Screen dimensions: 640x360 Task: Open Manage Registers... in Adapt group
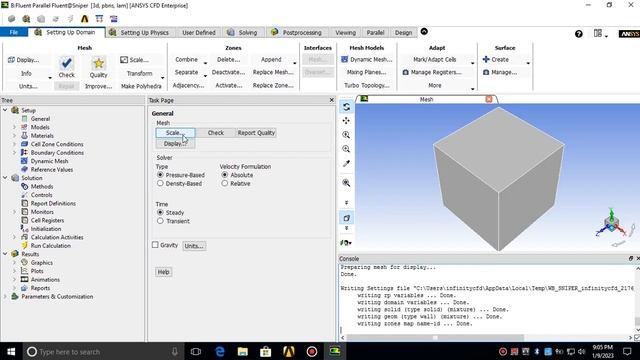pyautogui.click(x=432, y=72)
